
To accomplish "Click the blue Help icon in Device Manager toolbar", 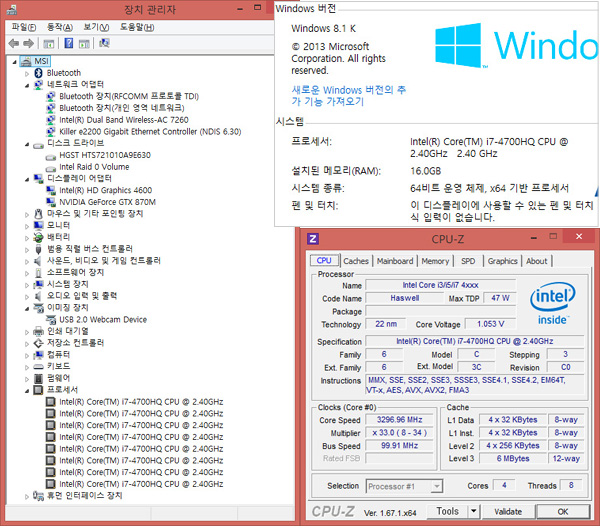I will [68, 43].
